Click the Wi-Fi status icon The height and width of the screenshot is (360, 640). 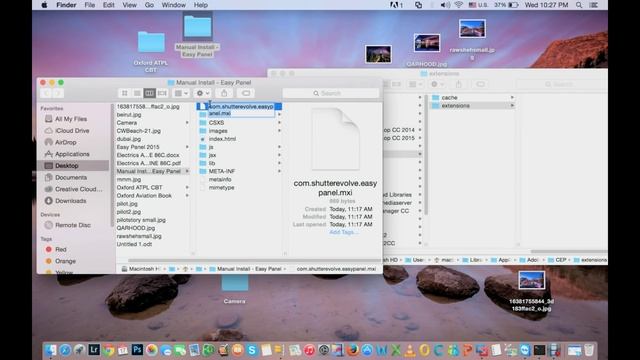pos(459,5)
